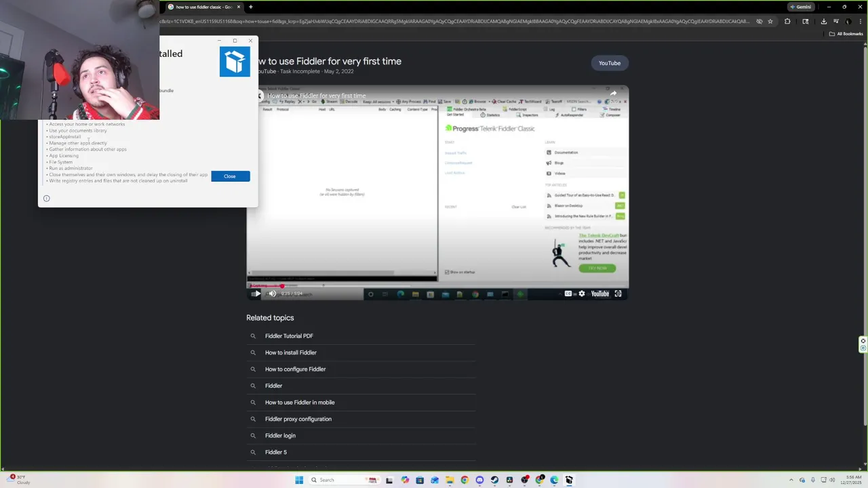Image resolution: width=868 pixels, height=488 pixels.
Task: Click the Gemini button in Chrome
Action: point(800,7)
